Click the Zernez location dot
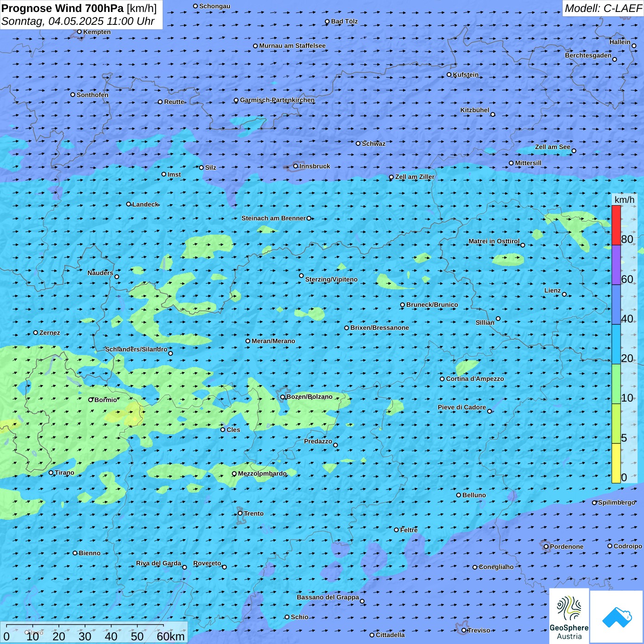 point(35,333)
